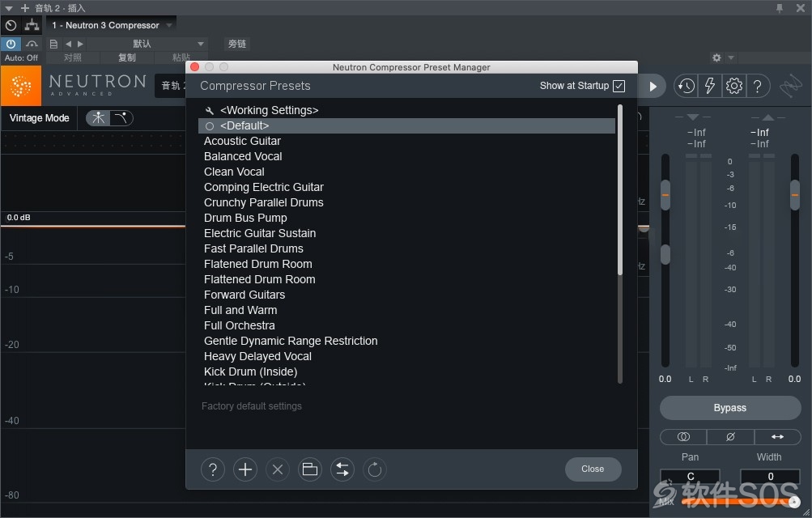Click the automation arc icon
This screenshot has width=812, height=518.
(x=32, y=44)
